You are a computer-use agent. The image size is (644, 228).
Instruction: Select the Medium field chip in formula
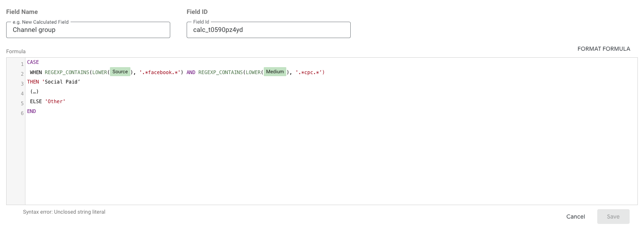275,72
